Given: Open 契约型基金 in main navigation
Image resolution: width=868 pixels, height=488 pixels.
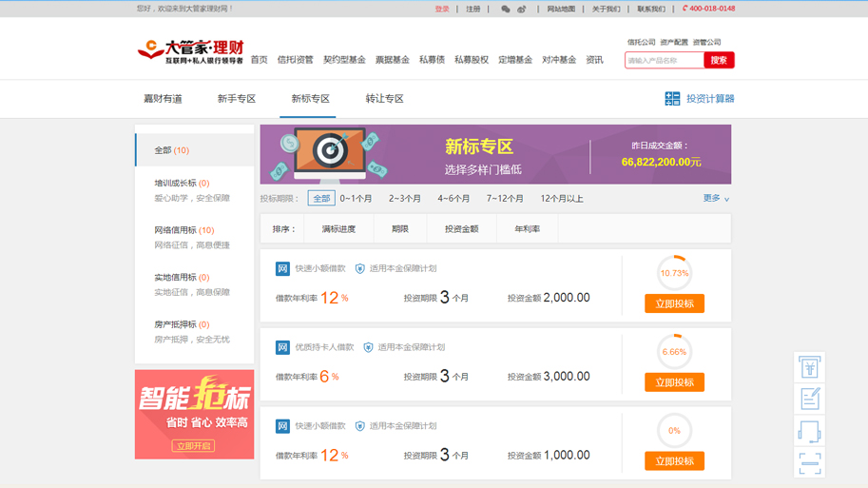Looking at the screenshot, I should point(344,60).
